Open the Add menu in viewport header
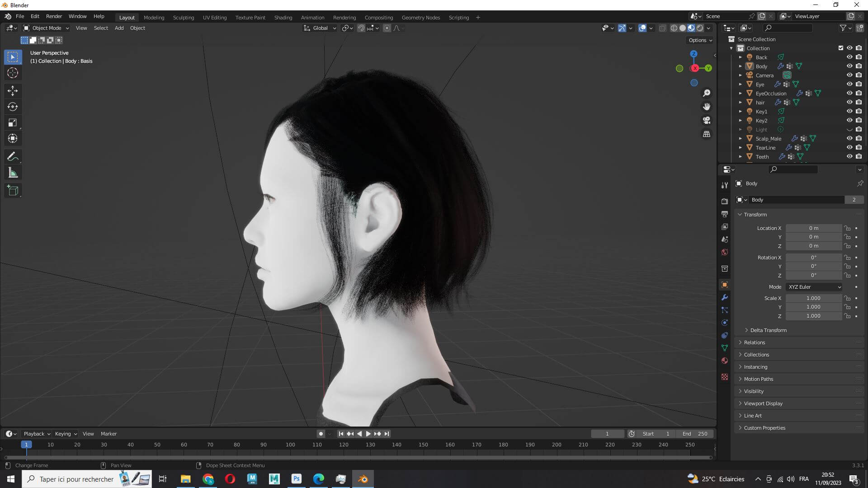868x488 pixels. (119, 28)
